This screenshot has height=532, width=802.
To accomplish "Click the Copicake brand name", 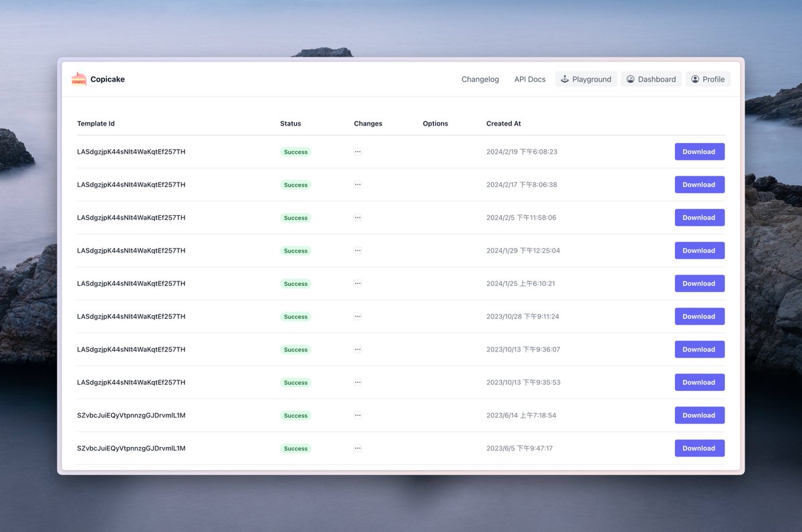I will pos(108,79).
